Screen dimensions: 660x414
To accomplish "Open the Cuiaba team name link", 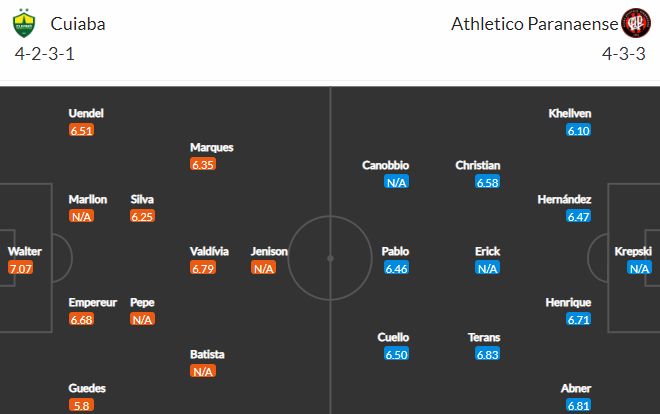I will click(78, 24).
